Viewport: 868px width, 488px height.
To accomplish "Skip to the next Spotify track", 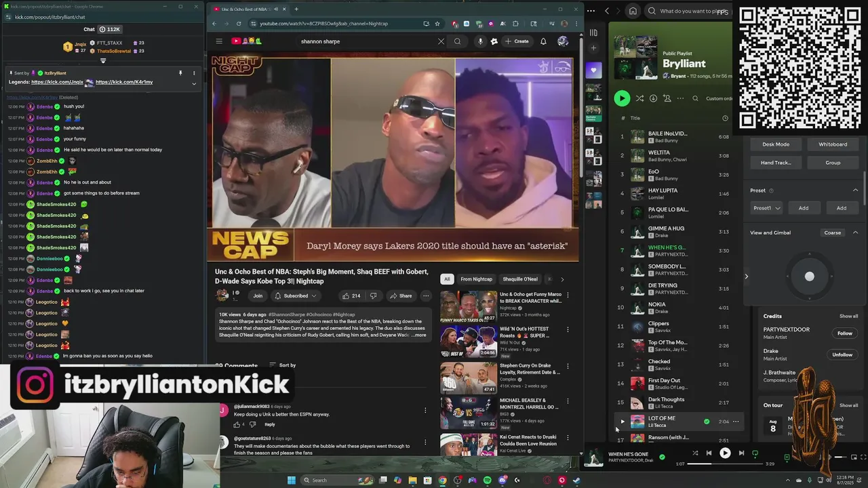I will tap(741, 453).
